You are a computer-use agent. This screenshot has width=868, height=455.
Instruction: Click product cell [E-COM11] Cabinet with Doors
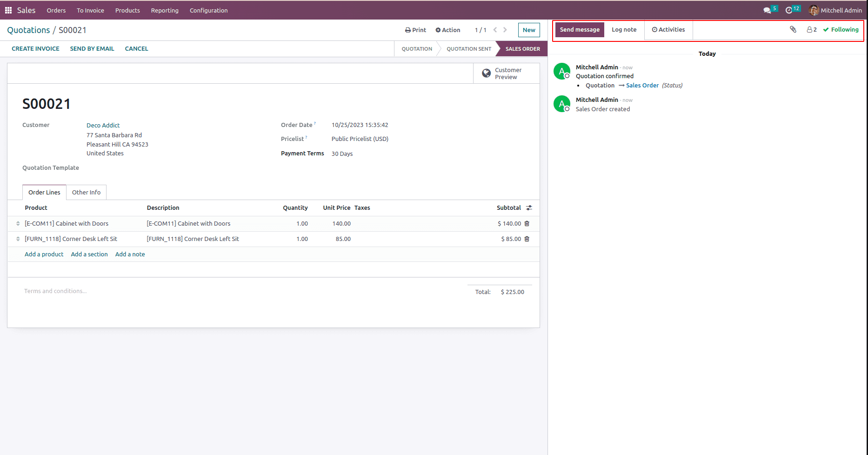[x=67, y=224]
